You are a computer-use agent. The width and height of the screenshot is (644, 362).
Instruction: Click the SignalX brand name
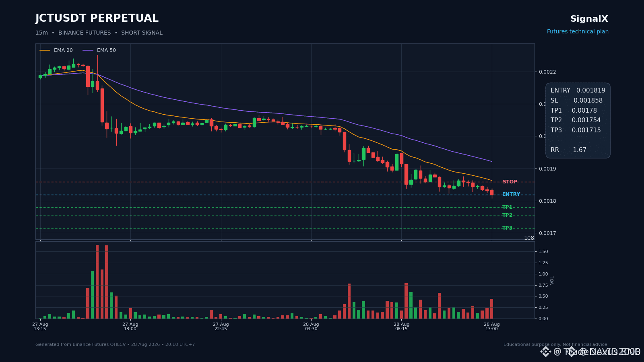(589, 19)
